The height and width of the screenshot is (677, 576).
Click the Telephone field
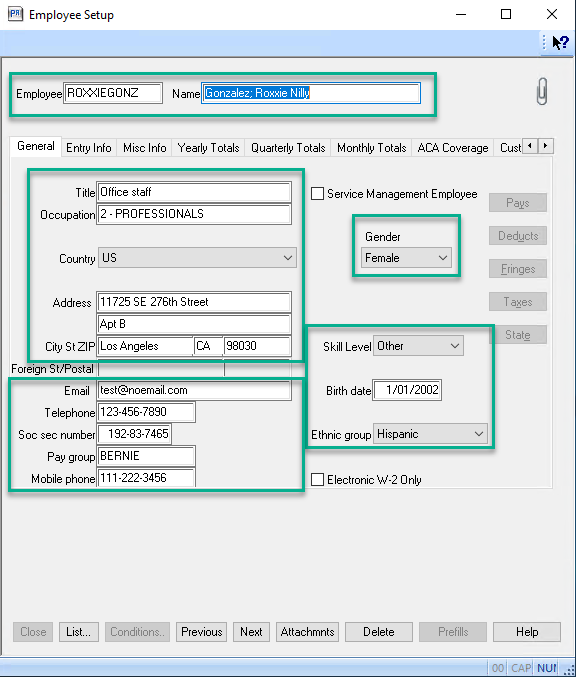coord(146,412)
